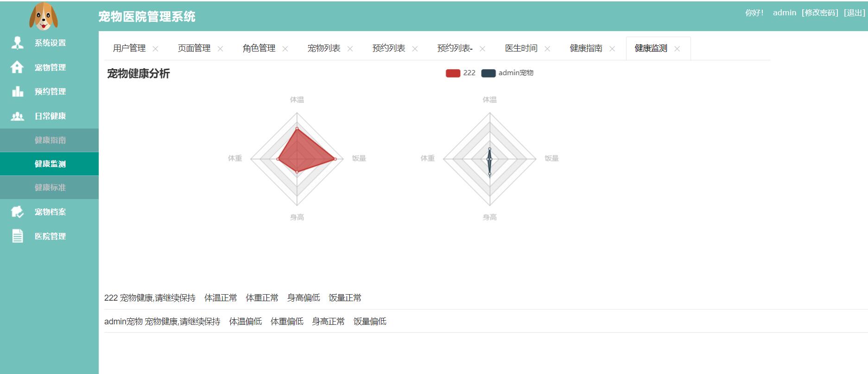Click 身高 axis label on right radar
The height and width of the screenshot is (374, 868).
pos(490,217)
